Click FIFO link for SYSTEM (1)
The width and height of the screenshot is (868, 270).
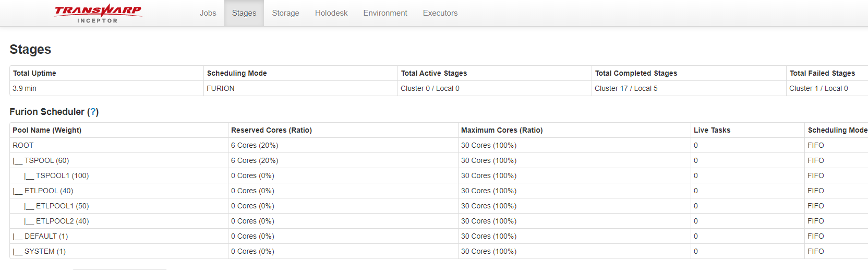[815, 251]
